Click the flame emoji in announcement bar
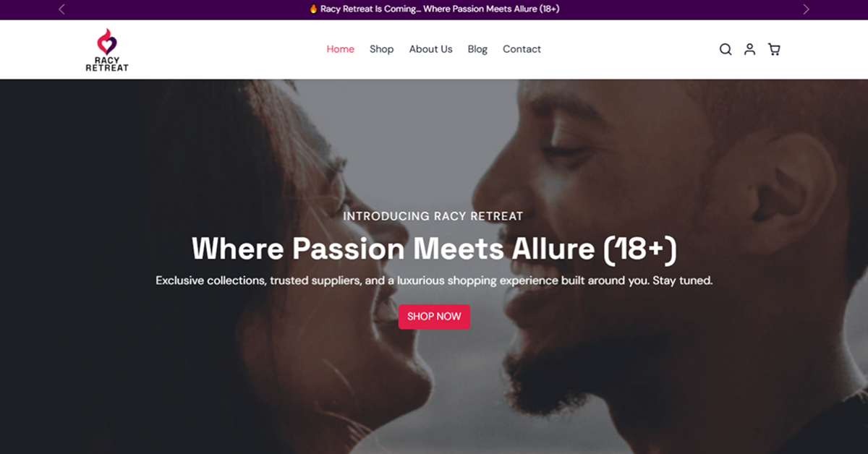868x454 pixels. coord(313,9)
